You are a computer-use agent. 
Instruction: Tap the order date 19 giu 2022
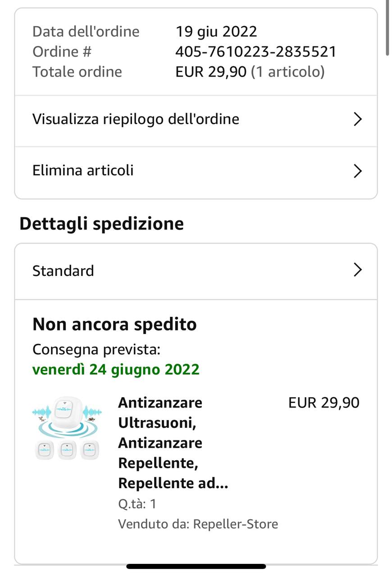pos(216,32)
